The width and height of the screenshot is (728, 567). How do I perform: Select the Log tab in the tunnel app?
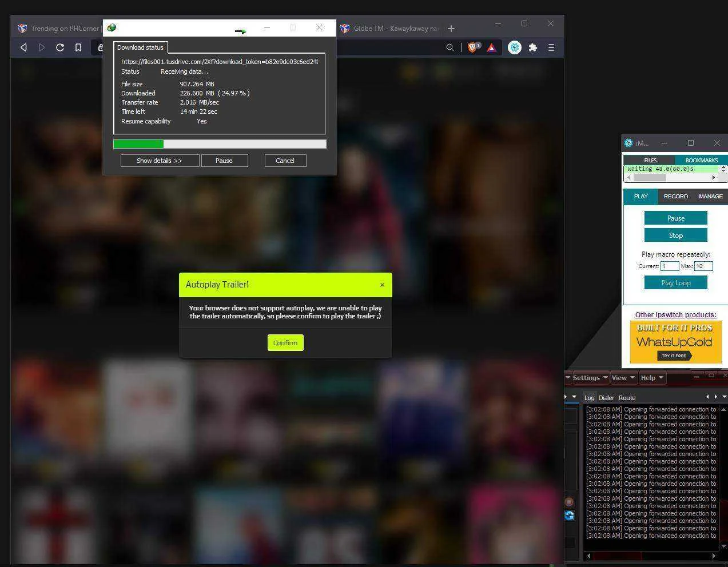tap(589, 398)
